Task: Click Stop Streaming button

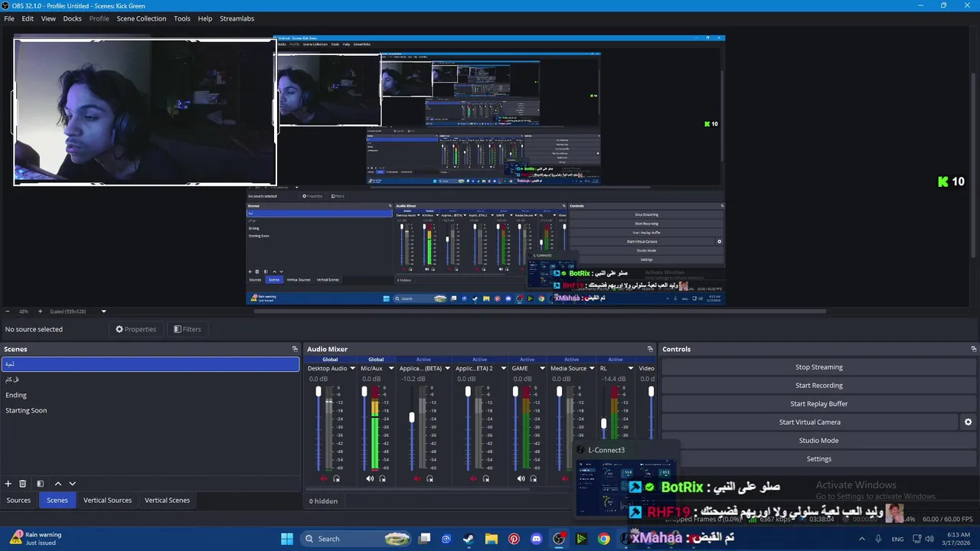Action: point(818,367)
